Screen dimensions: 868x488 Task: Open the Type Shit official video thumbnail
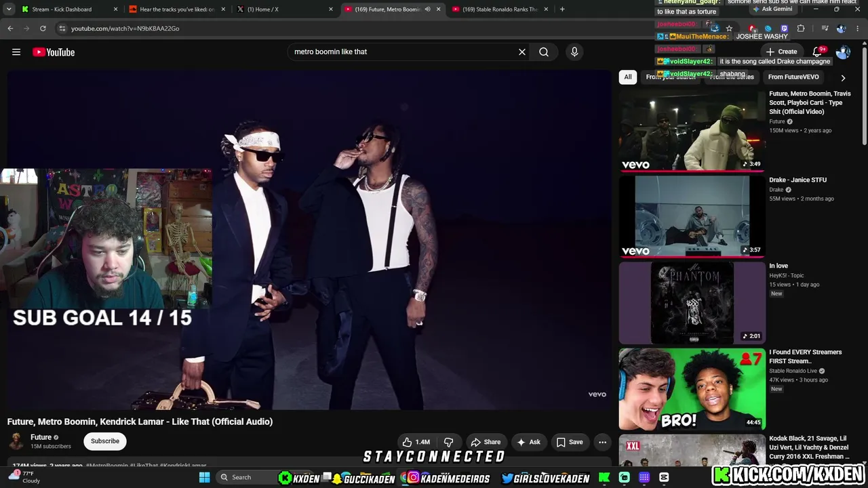(x=692, y=130)
